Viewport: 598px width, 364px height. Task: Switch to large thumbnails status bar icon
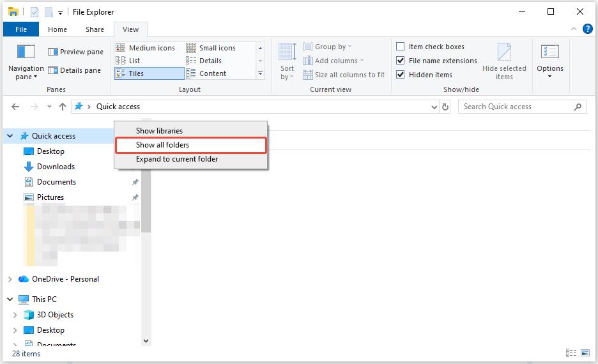coord(585,353)
